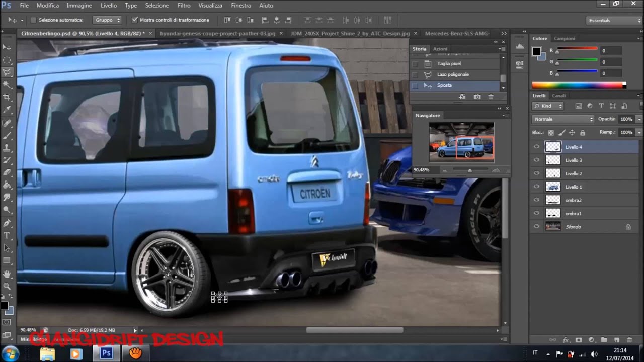Select the History Brush tool

tap(7, 160)
